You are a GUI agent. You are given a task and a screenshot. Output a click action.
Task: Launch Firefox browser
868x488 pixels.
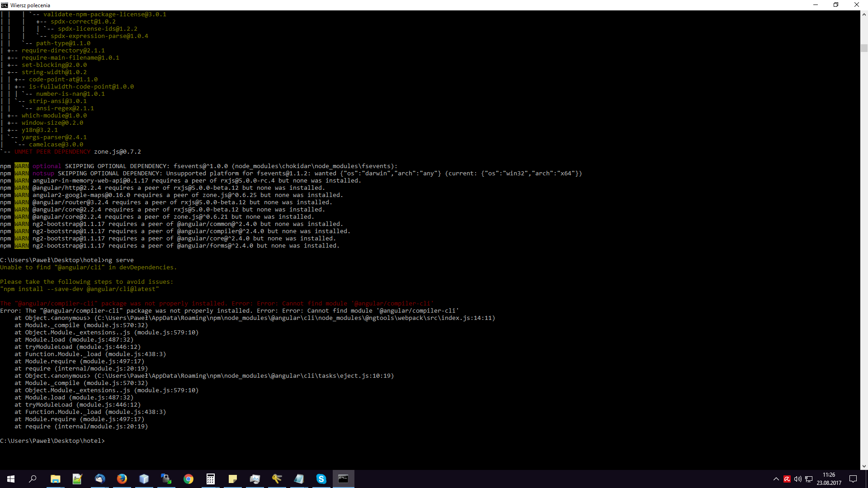(122, 479)
